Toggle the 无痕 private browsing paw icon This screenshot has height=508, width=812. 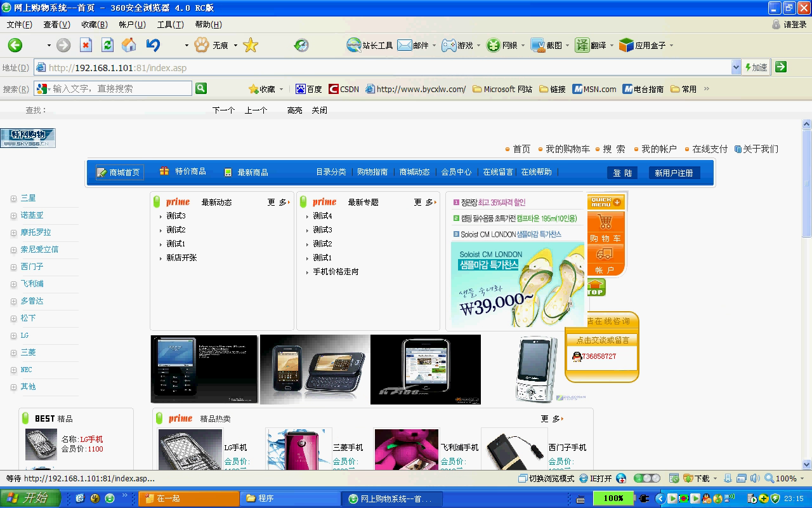click(202, 45)
